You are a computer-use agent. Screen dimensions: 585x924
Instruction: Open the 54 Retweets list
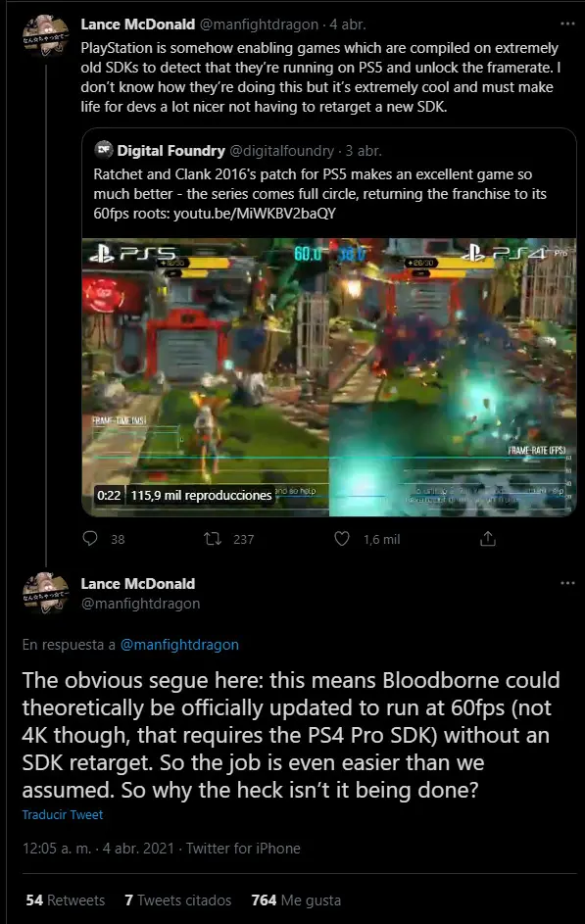pos(66,900)
